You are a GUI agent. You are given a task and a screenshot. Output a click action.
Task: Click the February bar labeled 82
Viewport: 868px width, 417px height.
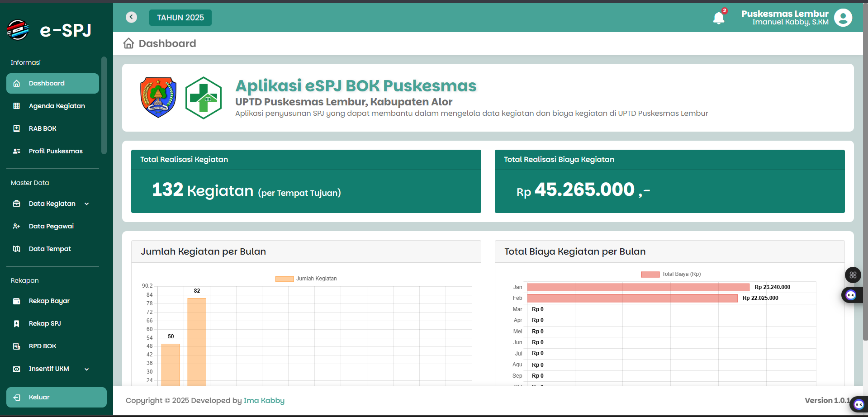[197, 342]
